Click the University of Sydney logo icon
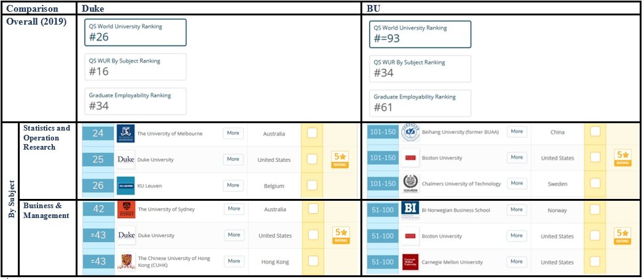 [x=125, y=209]
